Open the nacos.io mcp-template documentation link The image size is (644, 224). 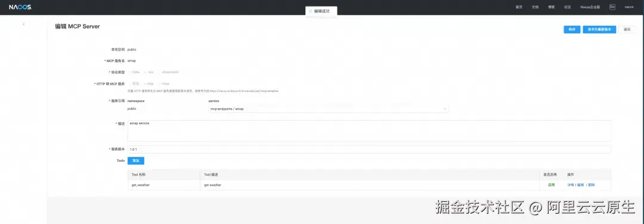[244, 91]
